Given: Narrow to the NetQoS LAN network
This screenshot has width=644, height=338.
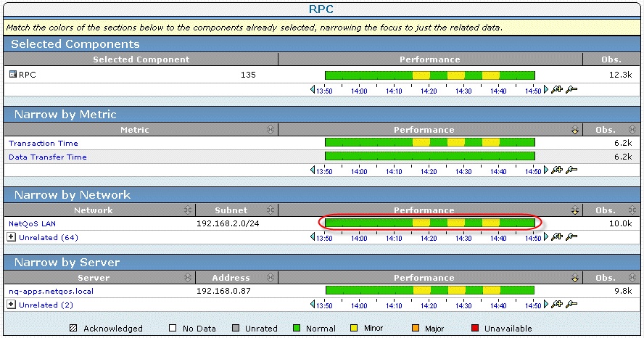Looking at the screenshot, I should pos(32,224).
